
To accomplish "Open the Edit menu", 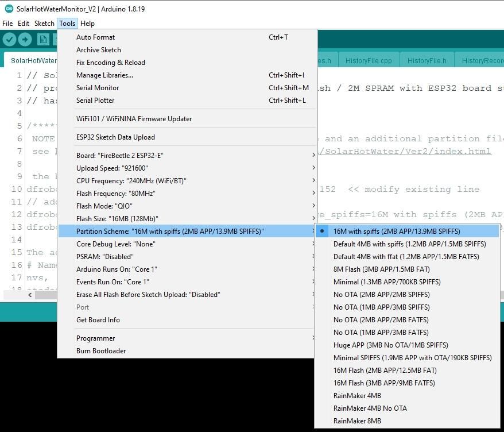I will tap(24, 24).
